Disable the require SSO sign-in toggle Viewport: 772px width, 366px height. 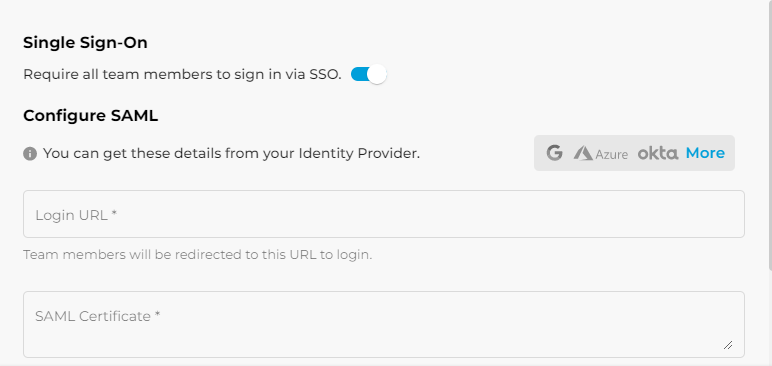368,74
